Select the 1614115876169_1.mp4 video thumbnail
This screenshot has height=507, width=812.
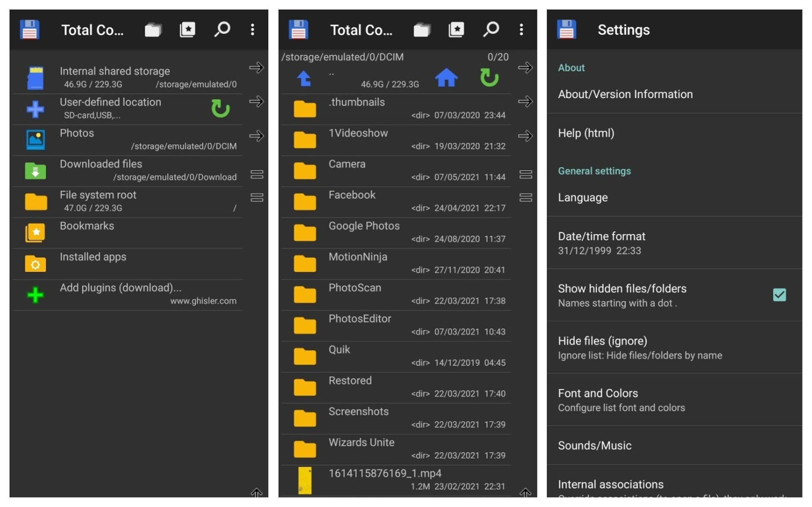(305, 480)
